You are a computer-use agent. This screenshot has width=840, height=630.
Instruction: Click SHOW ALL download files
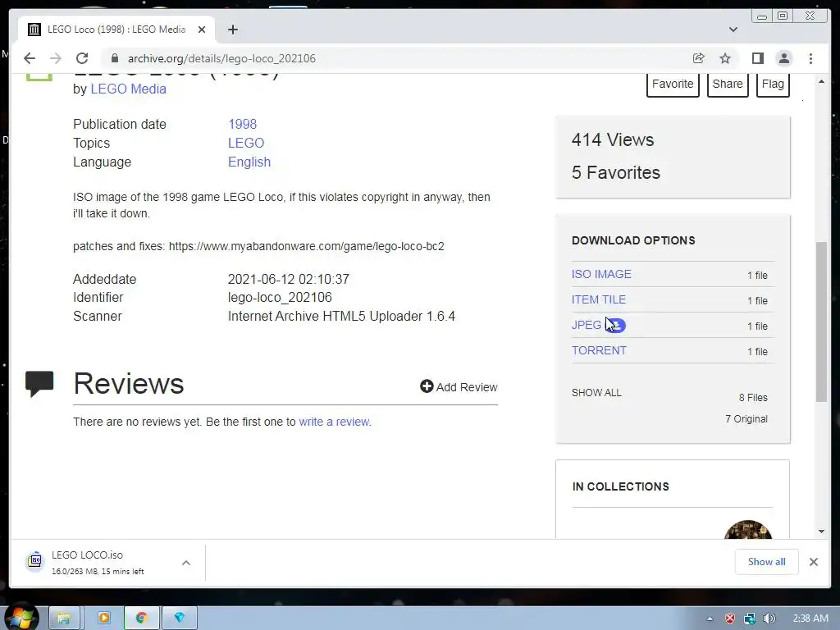pyautogui.click(x=596, y=393)
